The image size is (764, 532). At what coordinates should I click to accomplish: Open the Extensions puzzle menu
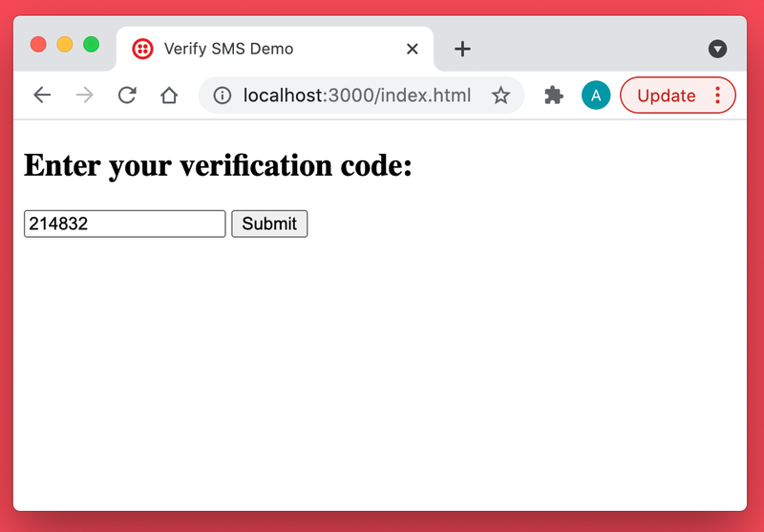pyautogui.click(x=554, y=95)
